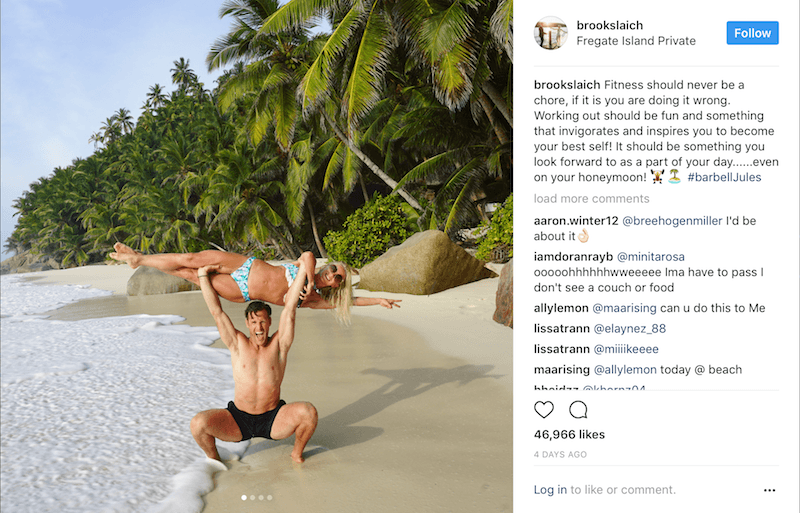Click the speech bubble comment icon

(578, 409)
